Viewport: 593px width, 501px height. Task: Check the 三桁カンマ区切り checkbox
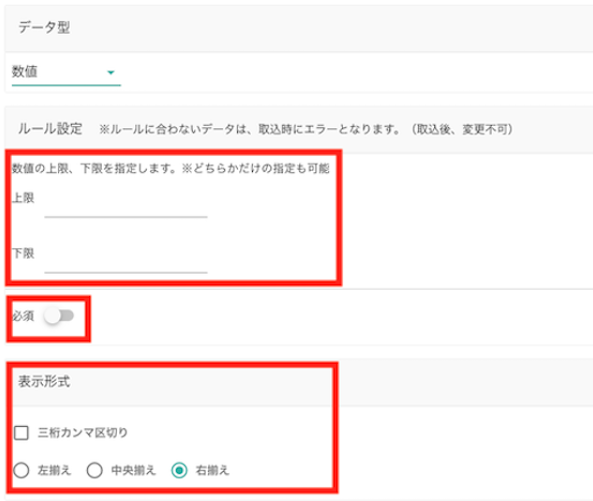click(x=21, y=433)
